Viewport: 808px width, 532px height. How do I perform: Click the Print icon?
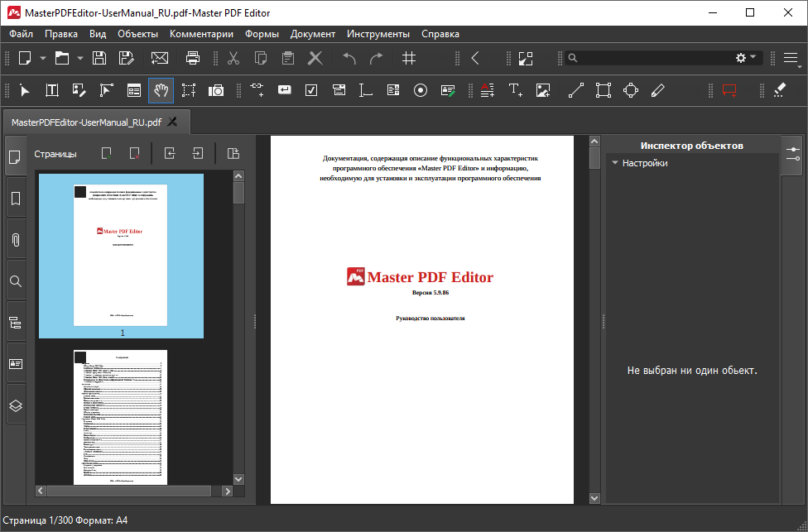tap(193, 58)
